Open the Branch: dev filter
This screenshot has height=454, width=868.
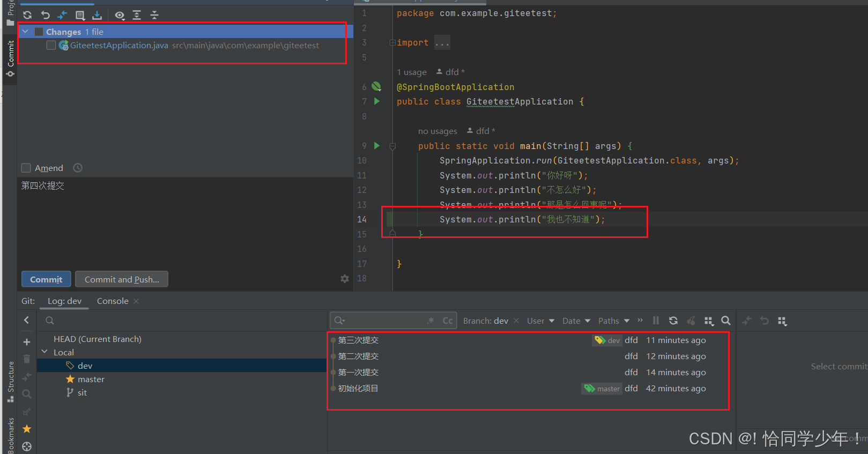pos(486,321)
